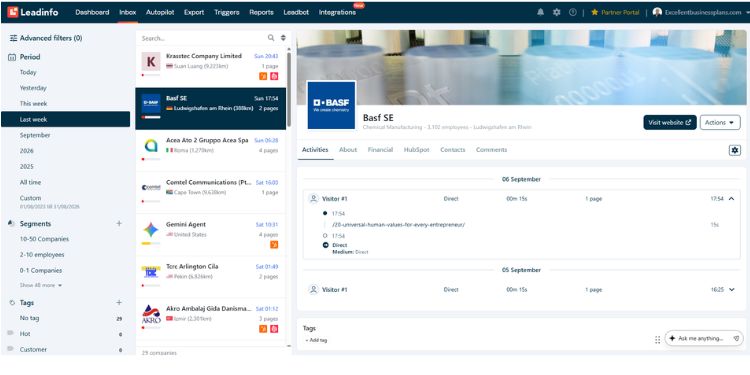Screen dimensions: 750x375
Task: Open the HubSpot tab
Action: [417, 150]
